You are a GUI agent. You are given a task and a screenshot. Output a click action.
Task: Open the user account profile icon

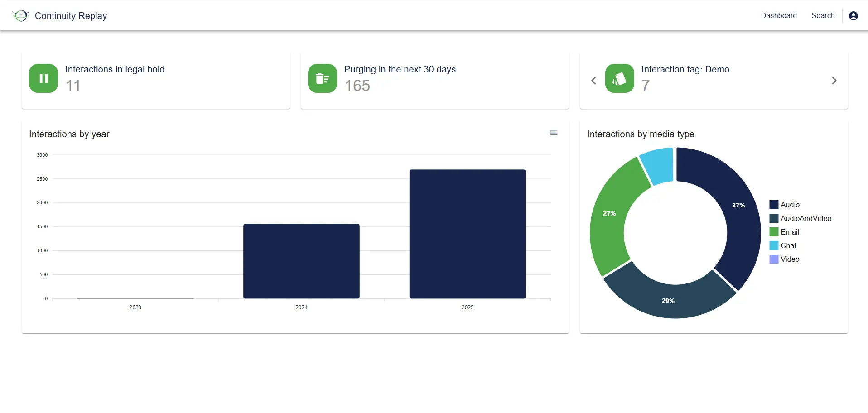853,16
